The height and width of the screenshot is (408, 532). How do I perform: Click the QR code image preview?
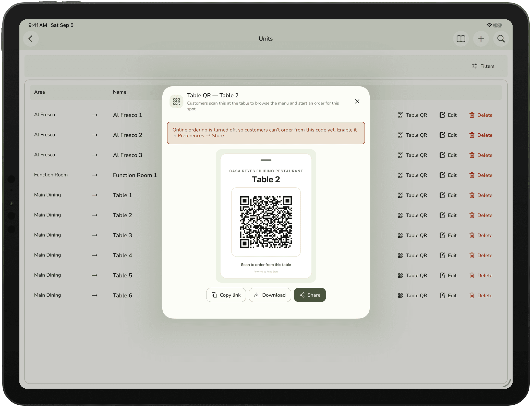point(266,222)
